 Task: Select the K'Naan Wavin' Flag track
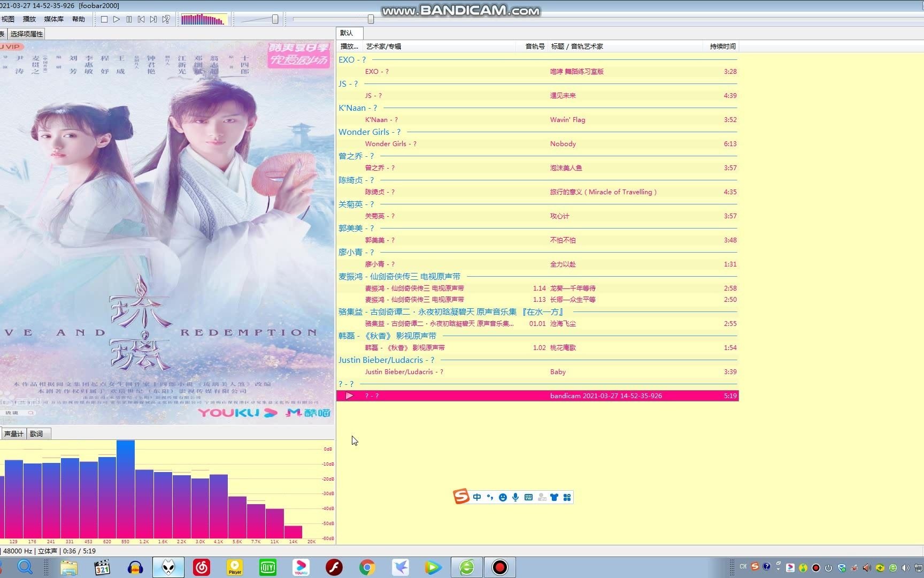coord(537,120)
